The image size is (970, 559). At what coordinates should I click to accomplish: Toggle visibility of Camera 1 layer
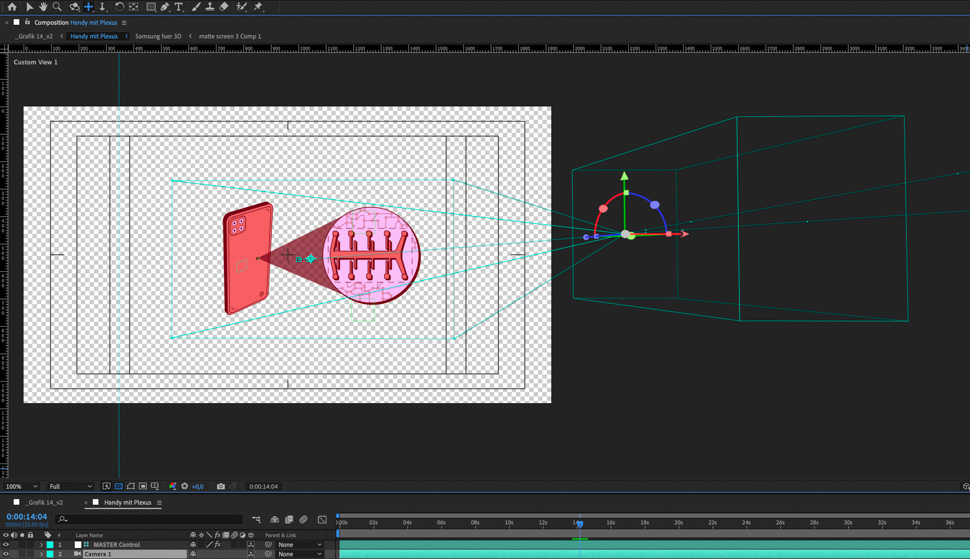point(6,554)
